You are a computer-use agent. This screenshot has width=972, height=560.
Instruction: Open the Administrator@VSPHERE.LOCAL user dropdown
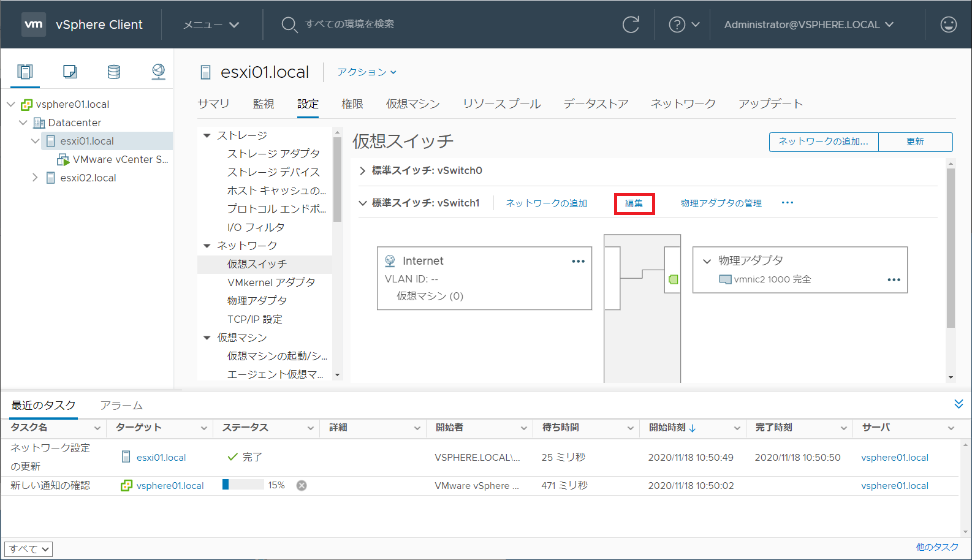[808, 25]
